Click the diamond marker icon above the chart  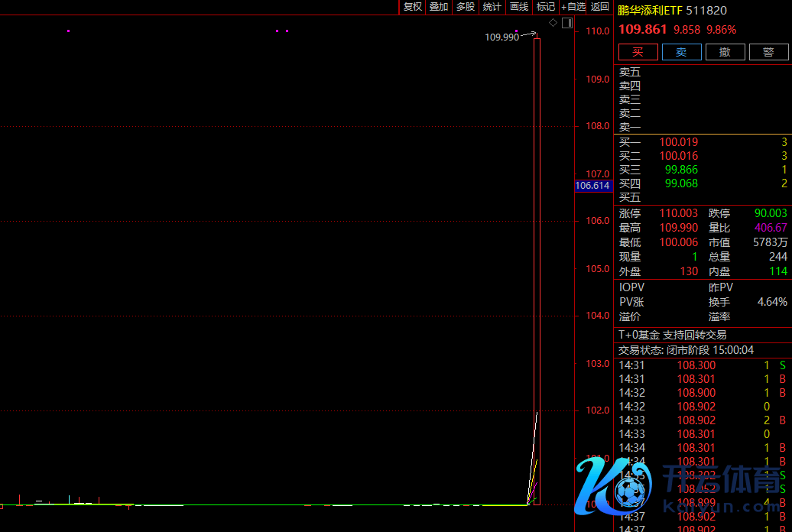tap(553, 23)
